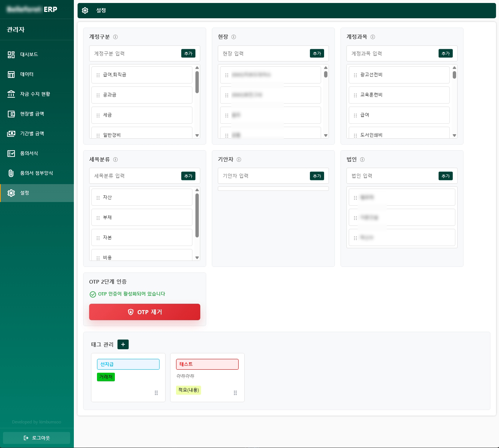Select 설정 in the left sidebar menu
This screenshot has width=499, height=448.
[24, 193]
